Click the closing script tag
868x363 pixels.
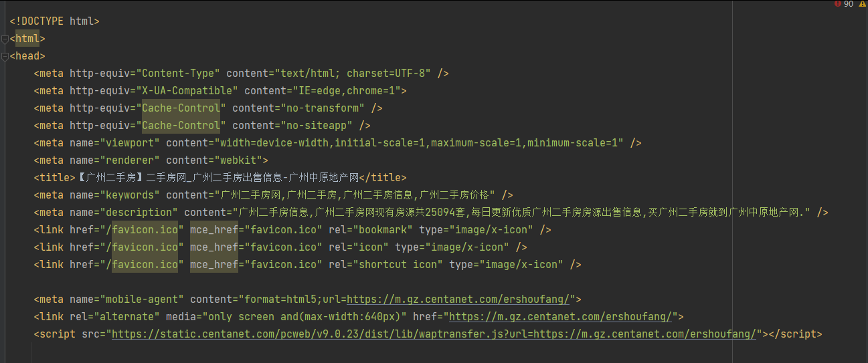(796, 334)
